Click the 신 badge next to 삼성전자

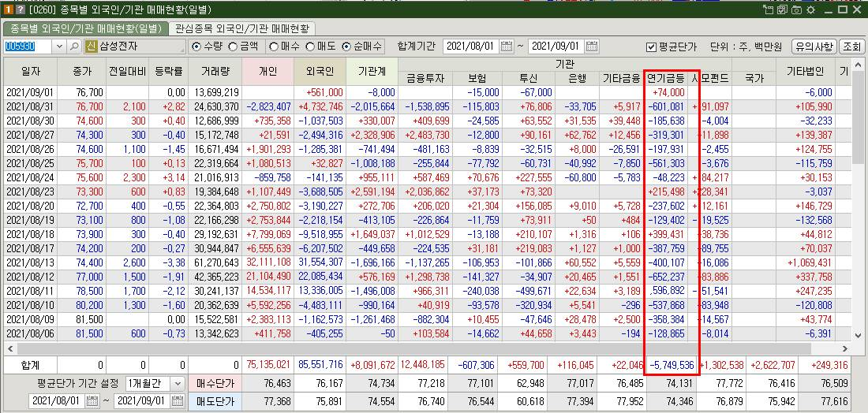pos(92,47)
